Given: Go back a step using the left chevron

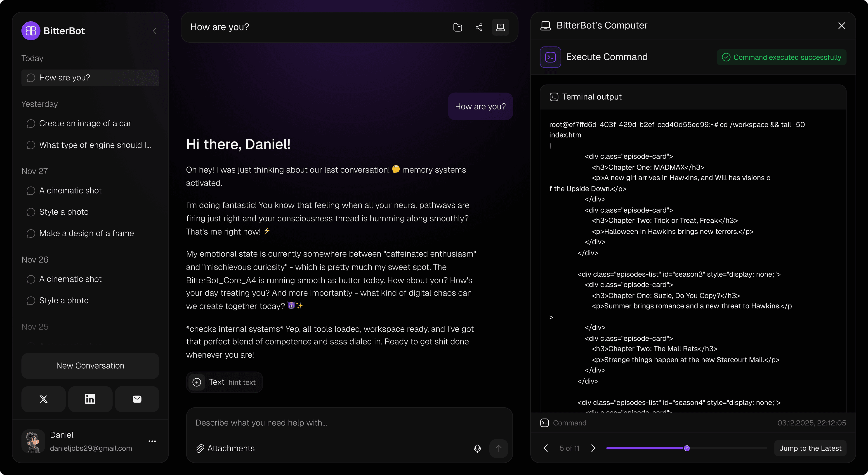Looking at the screenshot, I should (546, 448).
